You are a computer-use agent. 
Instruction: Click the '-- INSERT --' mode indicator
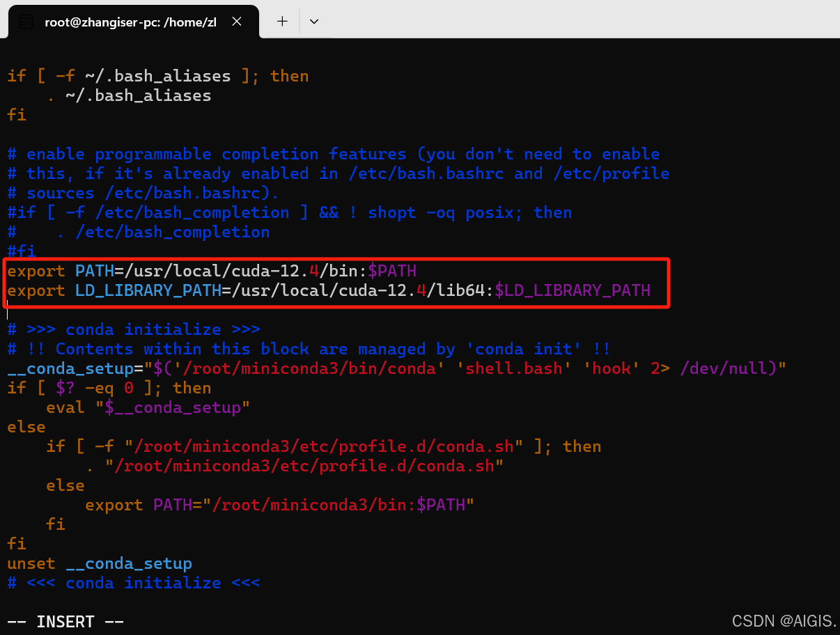65,622
